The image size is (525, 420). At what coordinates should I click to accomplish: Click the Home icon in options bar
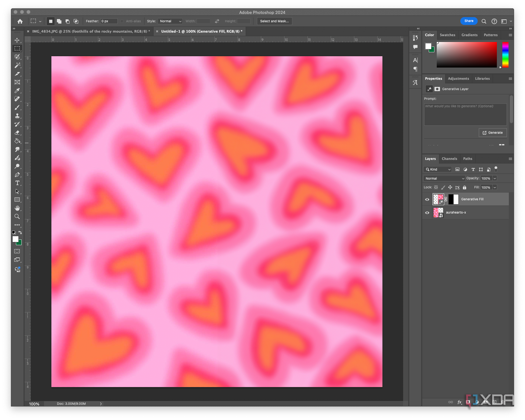pyautogui.click(x=20, y=21)
